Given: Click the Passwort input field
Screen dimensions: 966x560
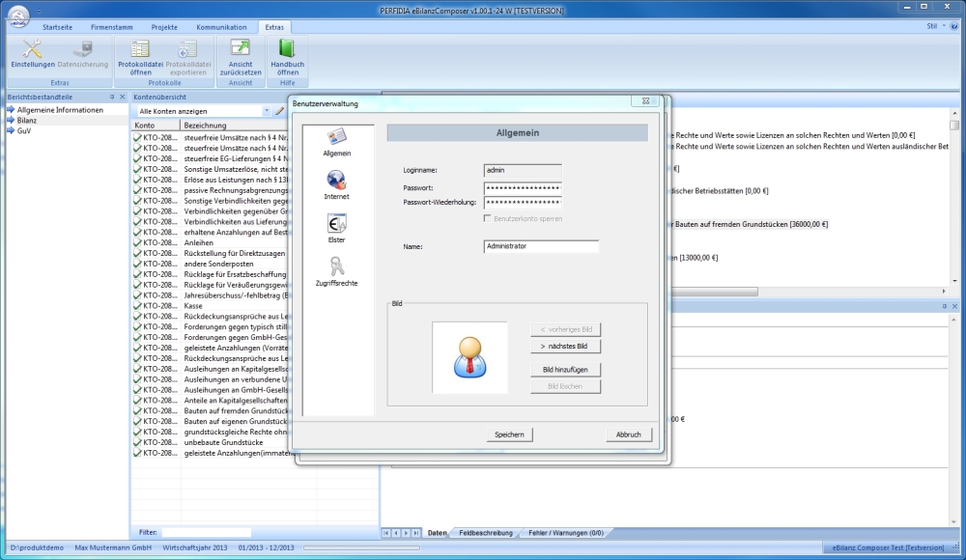Looking at the screenshot, I should [x=523, y=188].
